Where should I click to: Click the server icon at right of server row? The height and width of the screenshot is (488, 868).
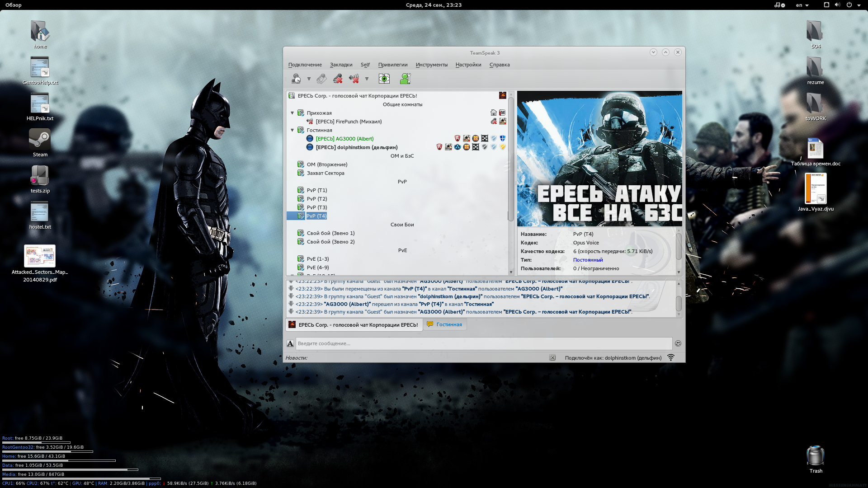tap(503, 95)
